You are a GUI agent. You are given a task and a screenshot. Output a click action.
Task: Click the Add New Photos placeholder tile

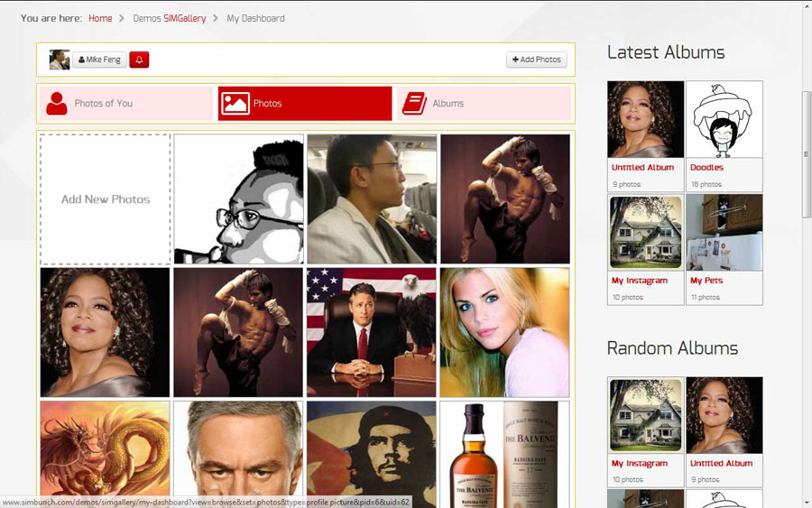coord(106,199)
